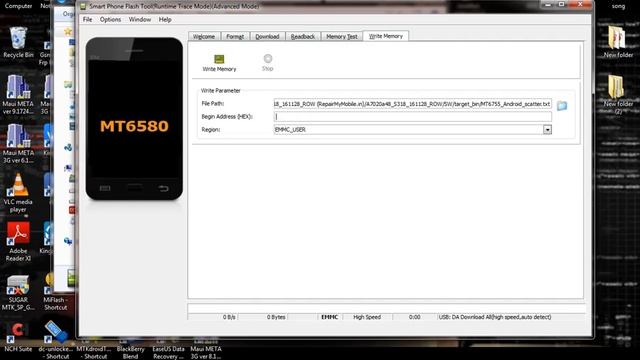640x360 pixels.
Task: Open the New folder (2) icon
Action: click(x=618, y=95)
